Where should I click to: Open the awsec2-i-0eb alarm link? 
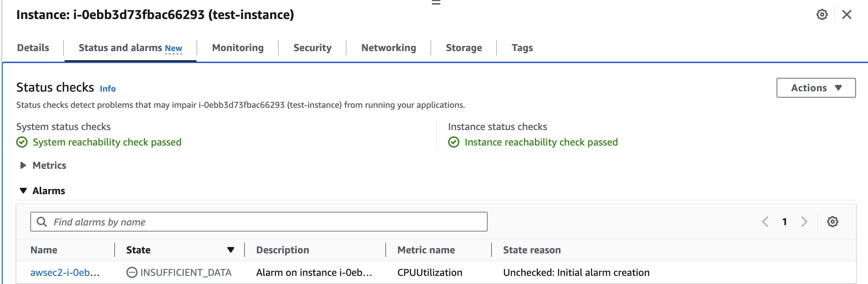65,272
